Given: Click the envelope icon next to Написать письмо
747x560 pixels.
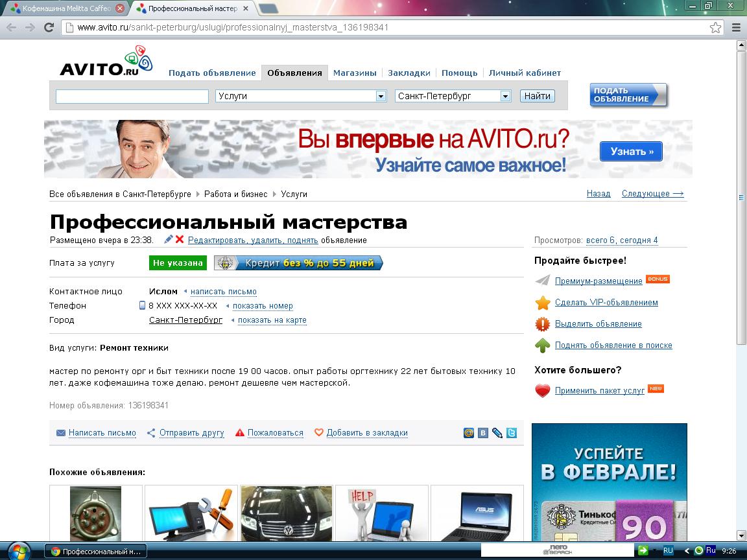Looking at the screenshot, I should coord(61,433).
